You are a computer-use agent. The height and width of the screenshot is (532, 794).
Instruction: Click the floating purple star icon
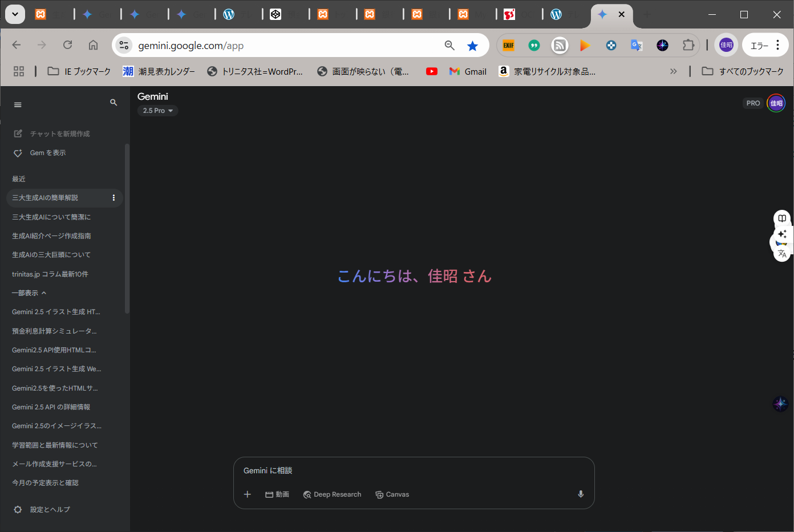pyautogui.click(x=780, y=404)
